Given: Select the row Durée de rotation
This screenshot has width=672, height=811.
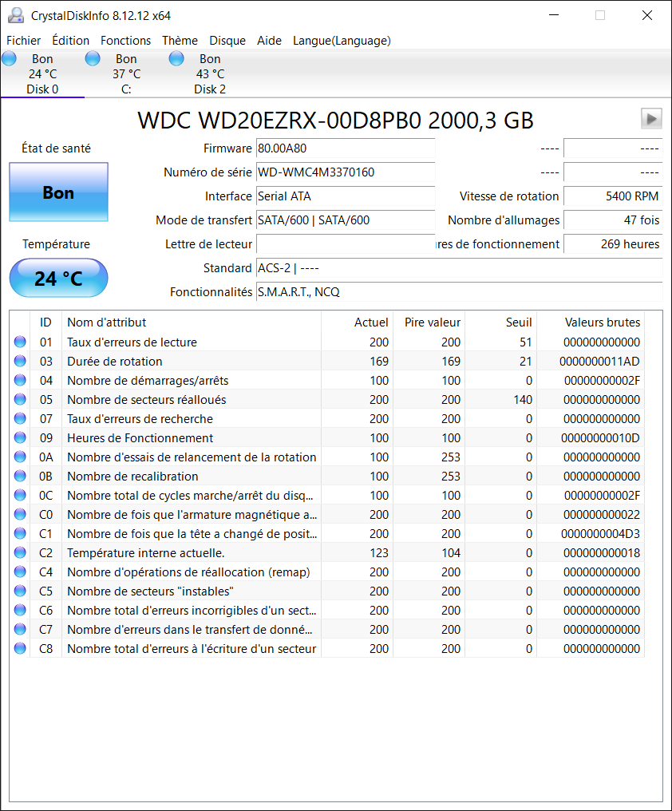Looking at the screenshot, I should [327, 361].
